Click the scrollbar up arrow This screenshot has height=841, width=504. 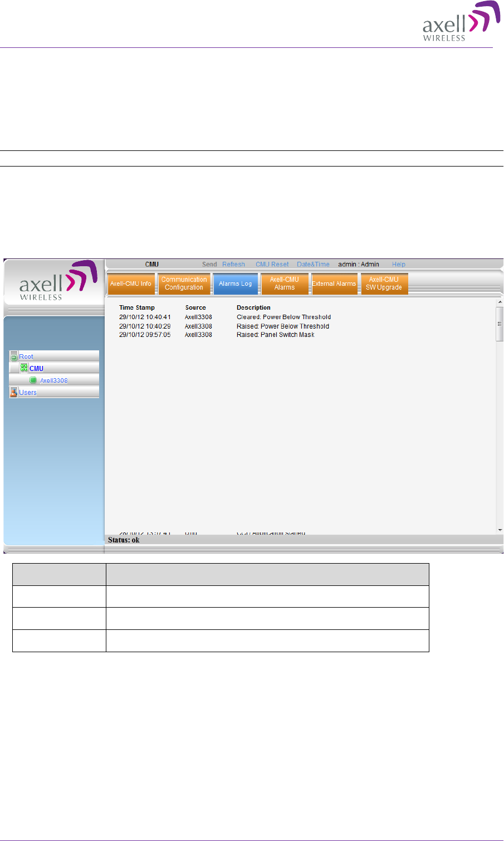click(x=500, y=302)
